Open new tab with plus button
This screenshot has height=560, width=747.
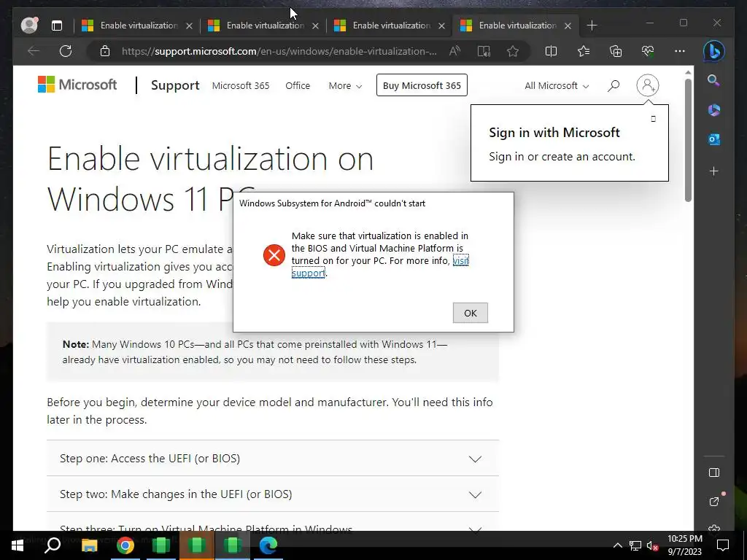(592, 26)
